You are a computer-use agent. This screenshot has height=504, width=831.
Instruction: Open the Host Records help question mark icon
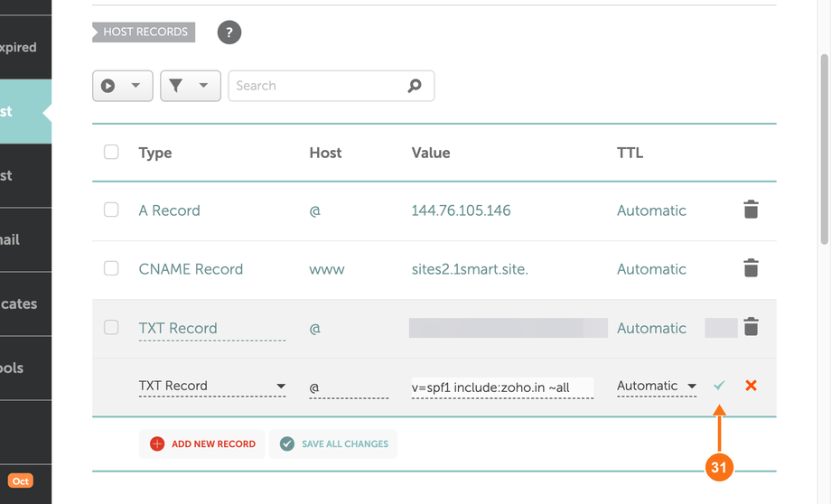(x=229, y=33)
